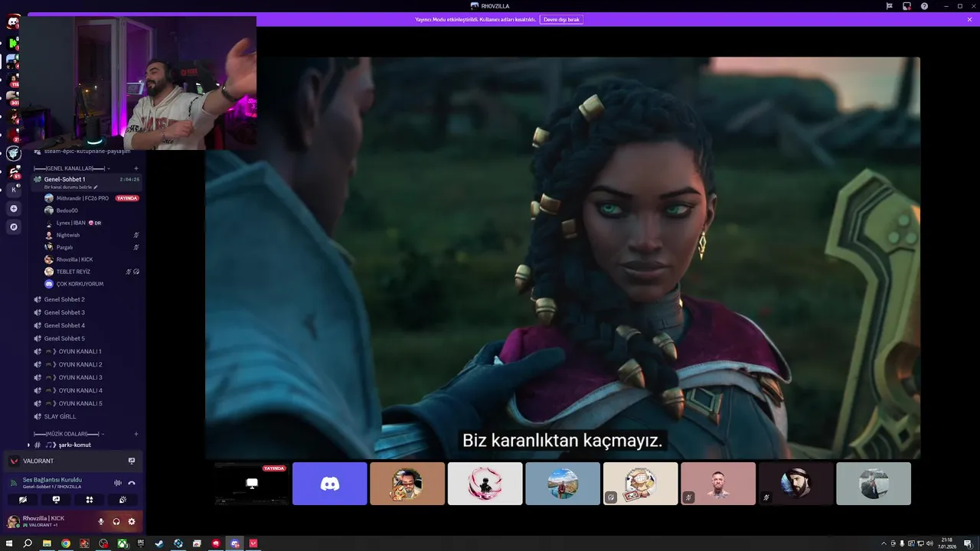980x551 pixels.
Task: Open Windows notification center
Action: click(x=968, y=543)
